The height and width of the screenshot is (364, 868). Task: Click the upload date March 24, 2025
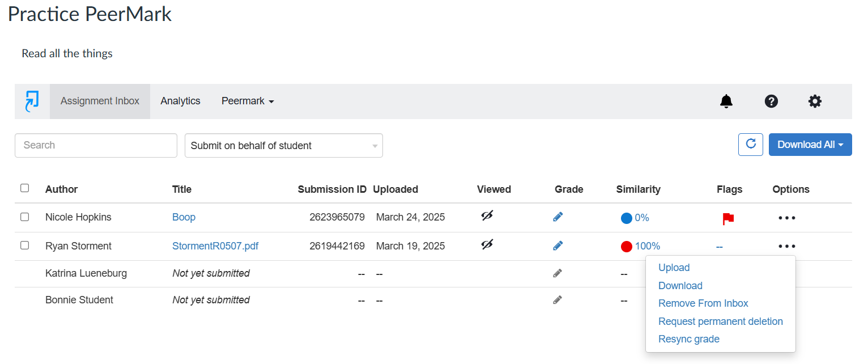coord(411,217)
